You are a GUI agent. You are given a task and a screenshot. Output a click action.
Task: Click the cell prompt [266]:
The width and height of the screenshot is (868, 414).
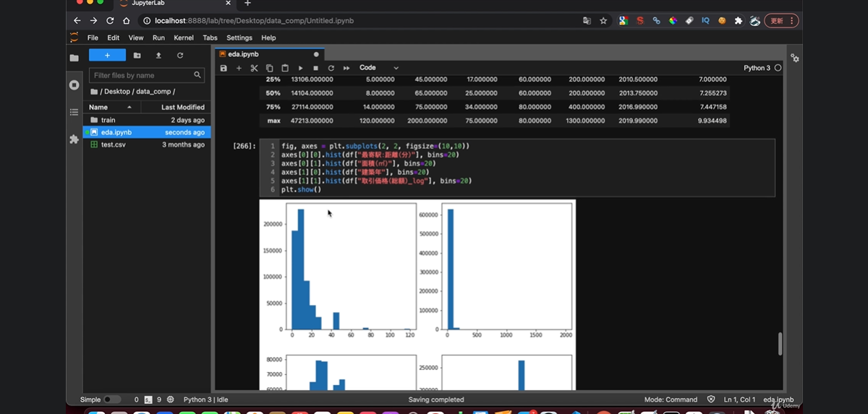coord(244,146)
